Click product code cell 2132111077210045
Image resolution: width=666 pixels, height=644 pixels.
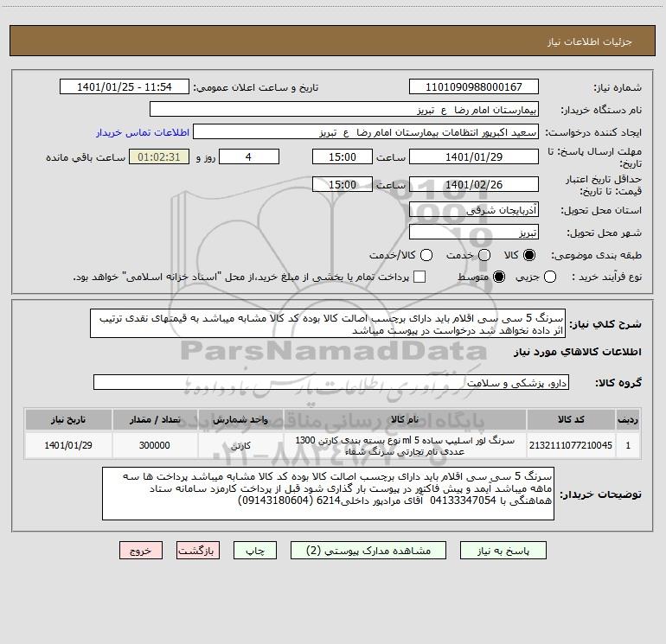coord(571,445)
